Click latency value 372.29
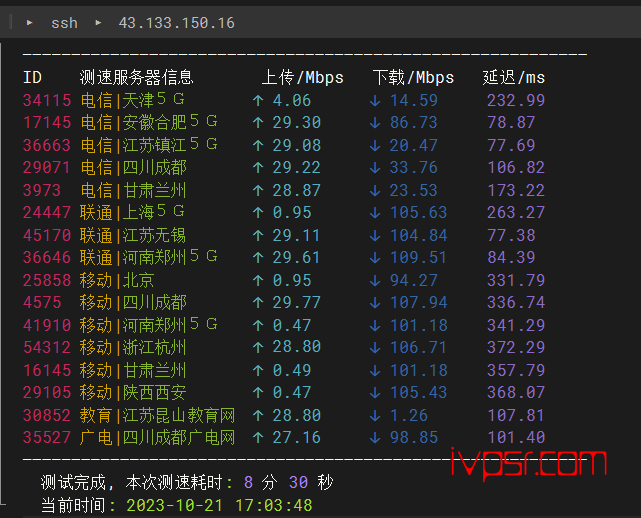This screenshot has width=641, height=518. 516,347
